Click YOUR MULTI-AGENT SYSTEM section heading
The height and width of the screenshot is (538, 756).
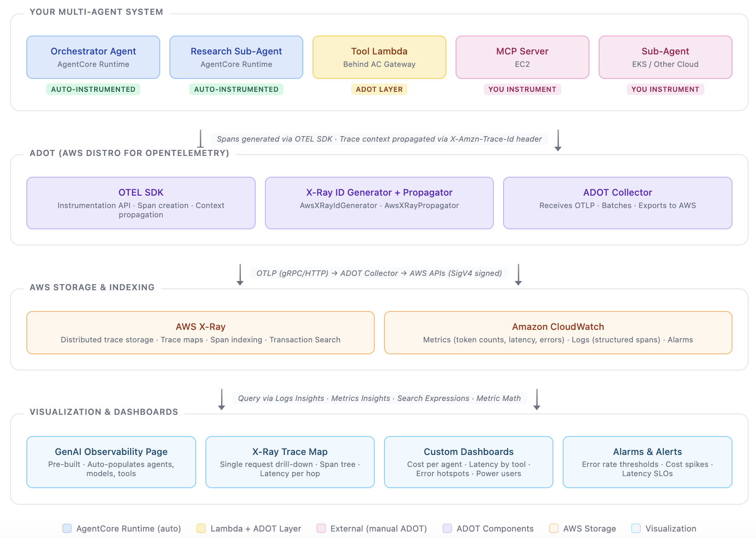(x=96, y=12)
